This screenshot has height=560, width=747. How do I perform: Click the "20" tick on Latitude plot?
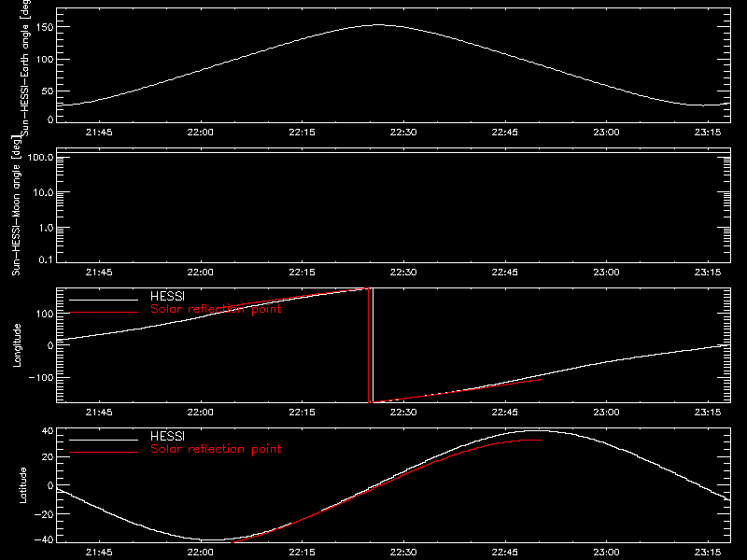pos(48,457)
